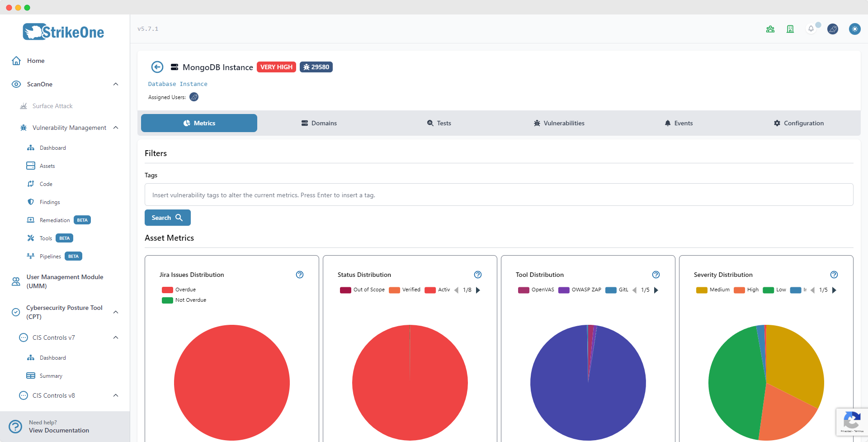868x442 pixels.
Task: Open Jira Issues Distribution help icon
Action: click(x=300, y=275)
